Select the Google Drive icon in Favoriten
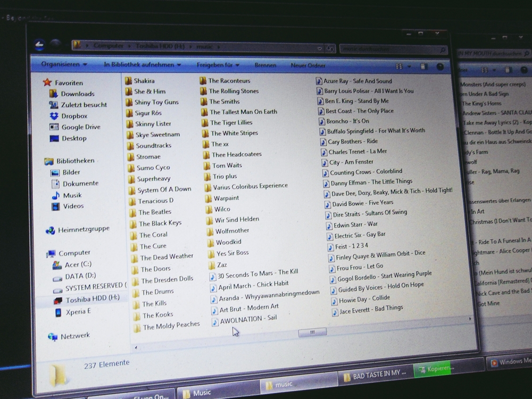532x399 pixels. (54, 127)
